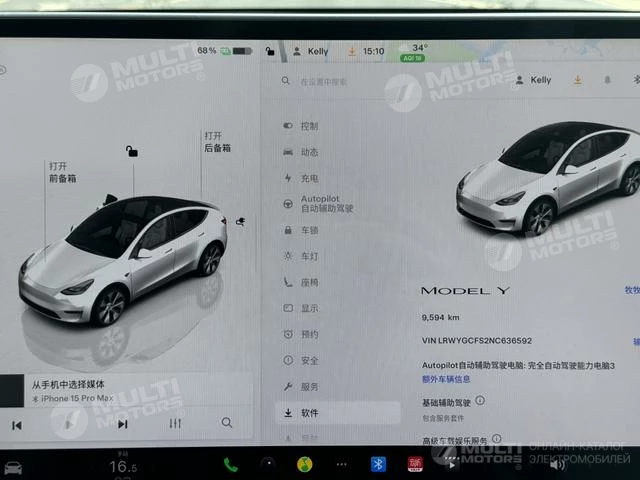Tap the lock icon in the status bar

pos(270,51)
